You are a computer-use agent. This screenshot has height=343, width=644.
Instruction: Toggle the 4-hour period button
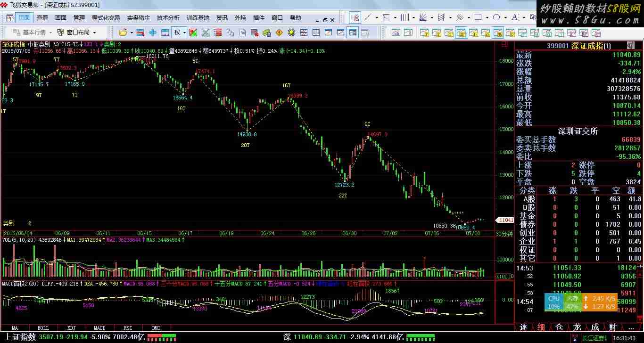498,33
